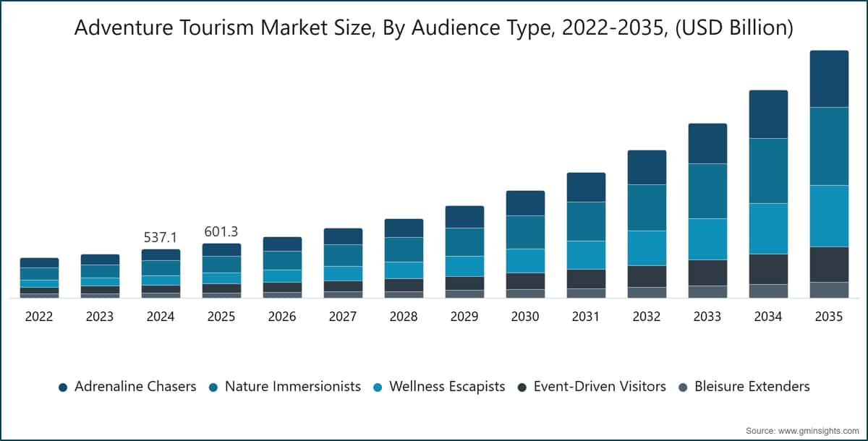Click the 2032 axis label
868x441 pixels.
(x=647, y=317)
